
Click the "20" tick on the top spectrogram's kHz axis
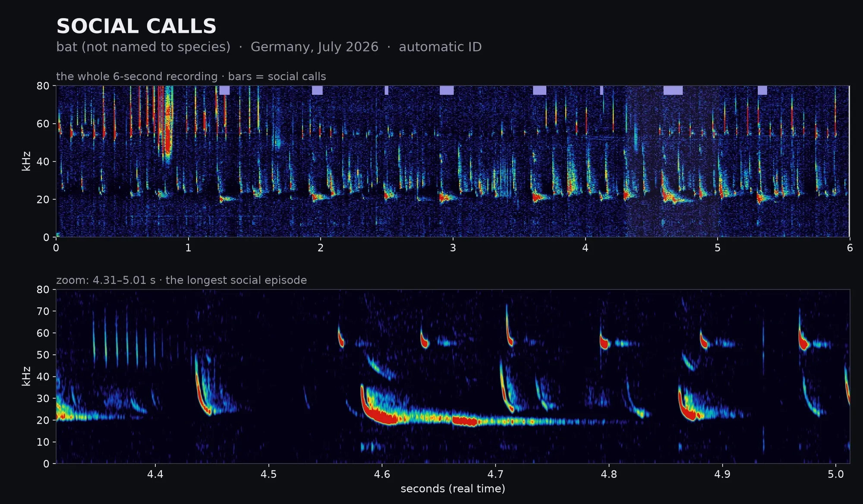(x=43, y=200)
